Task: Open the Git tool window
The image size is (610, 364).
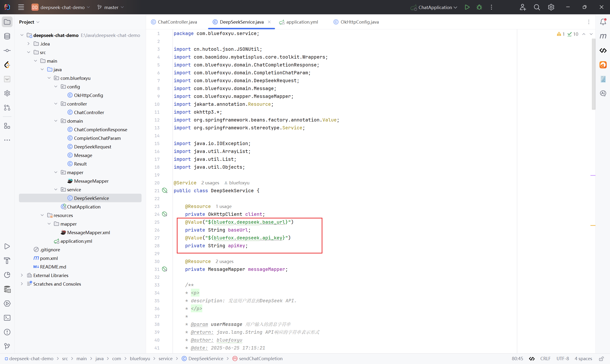Action: coord(7,346)
